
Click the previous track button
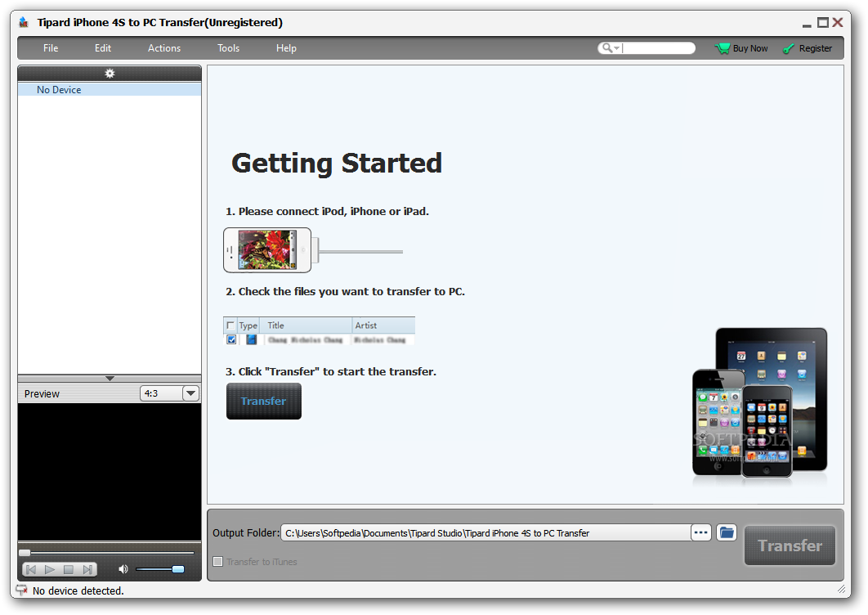click(x=32, y=569)
